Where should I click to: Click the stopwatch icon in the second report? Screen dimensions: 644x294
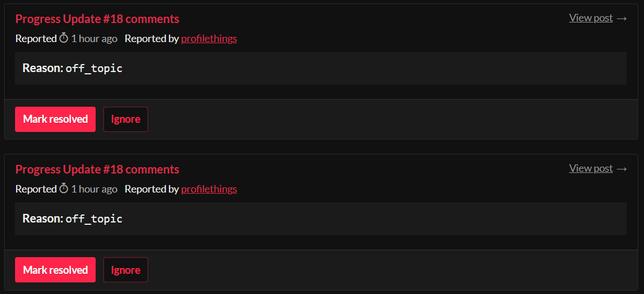pyautogui.click(x=64, y=189)
